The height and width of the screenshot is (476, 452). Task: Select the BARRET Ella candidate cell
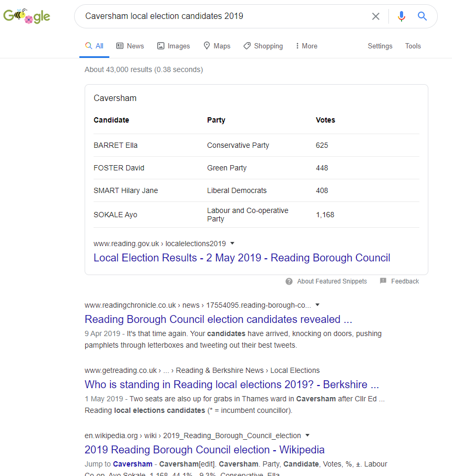point(116,145)
